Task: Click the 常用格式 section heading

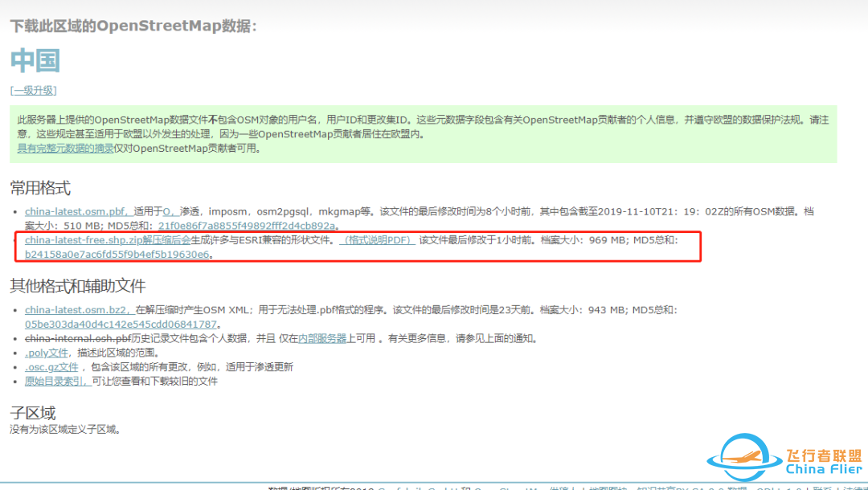Action: 40,188
